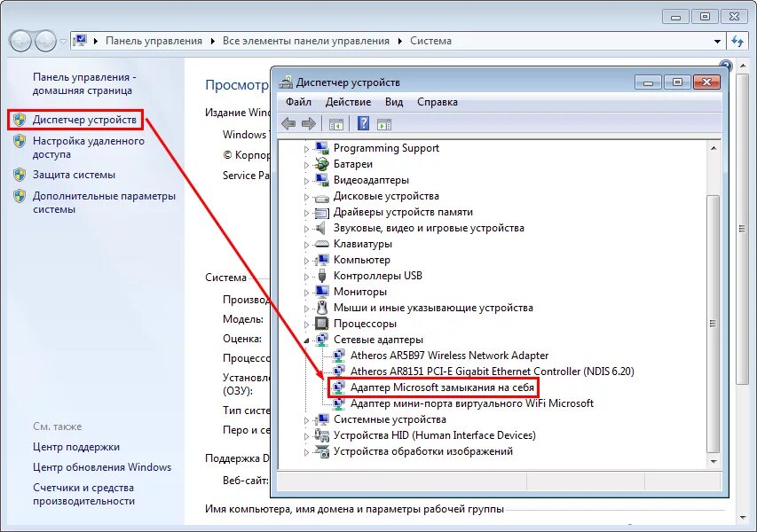Click the Help question mark toolbar icon
Viewport: 757px width, 532px height.
363,123
